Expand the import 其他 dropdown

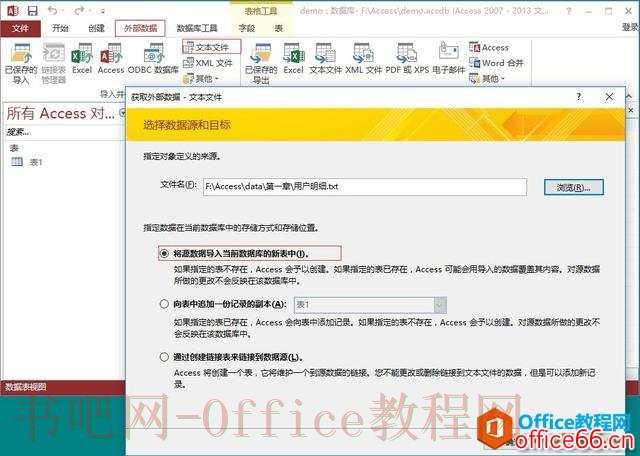(x=201, y=78)
